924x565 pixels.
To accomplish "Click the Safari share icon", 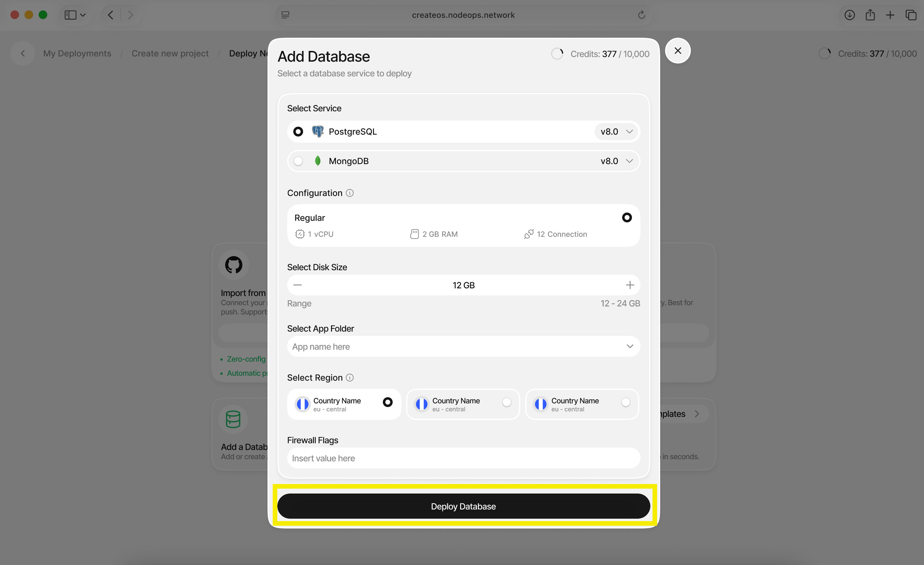I will (870, 15).
